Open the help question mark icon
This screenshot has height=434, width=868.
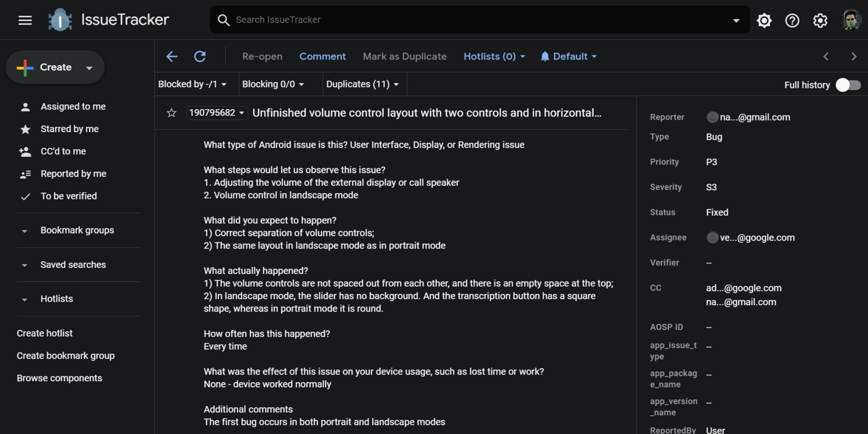792,20
